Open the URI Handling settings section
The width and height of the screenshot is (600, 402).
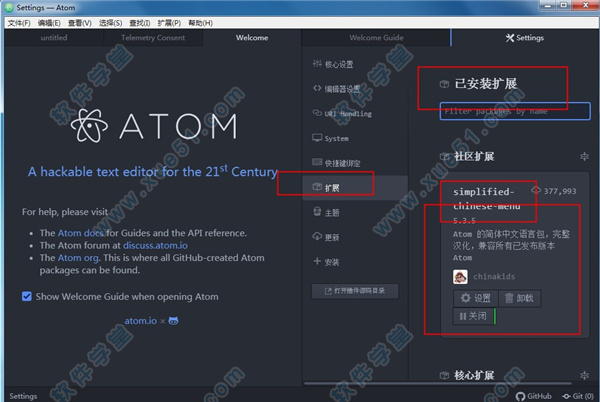click(x=342, y=114)
